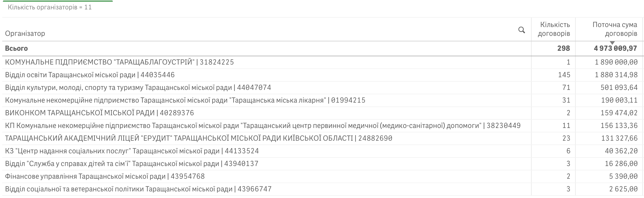This screenshot has height=198, width=644.
Task: Select Відділ соціальної та ветеранської політики row
Action: 138,189
